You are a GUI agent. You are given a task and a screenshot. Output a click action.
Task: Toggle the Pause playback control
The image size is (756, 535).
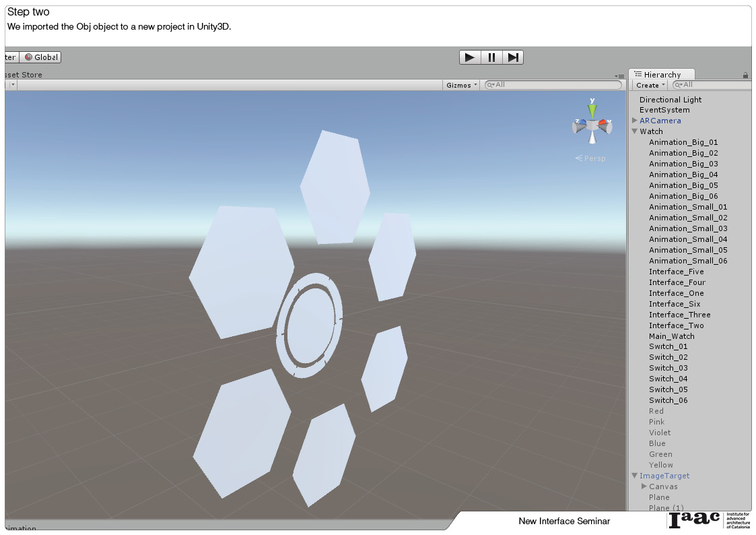click(x=491, y=57)
